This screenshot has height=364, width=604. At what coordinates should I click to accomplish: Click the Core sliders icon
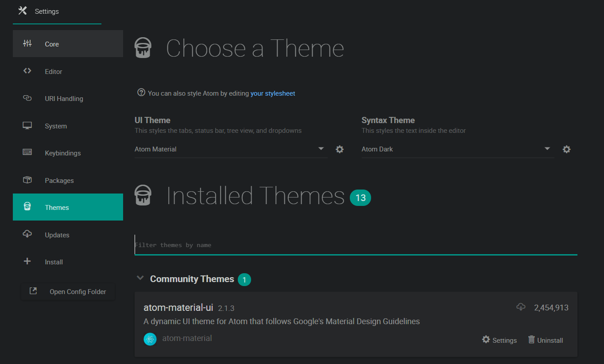tap(27, 43)
